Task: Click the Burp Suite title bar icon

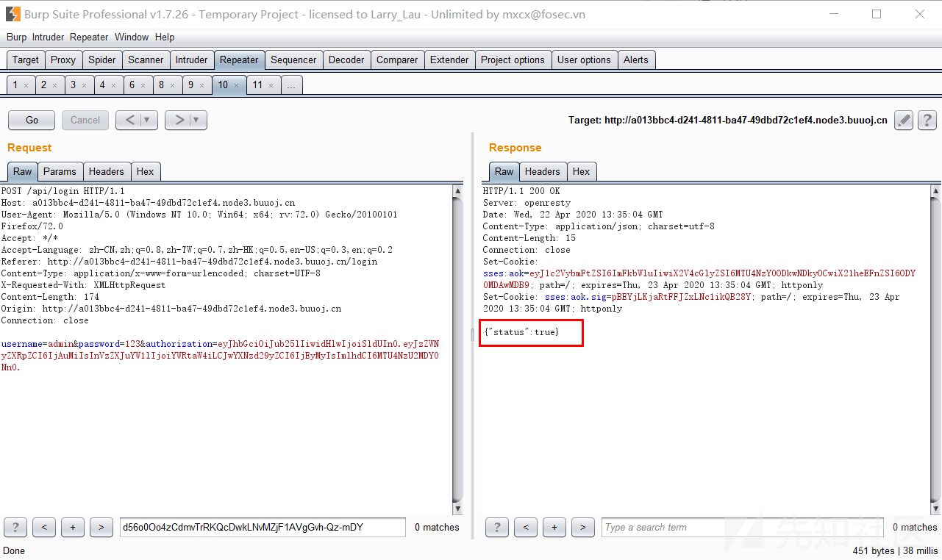Action: [13, 14]
